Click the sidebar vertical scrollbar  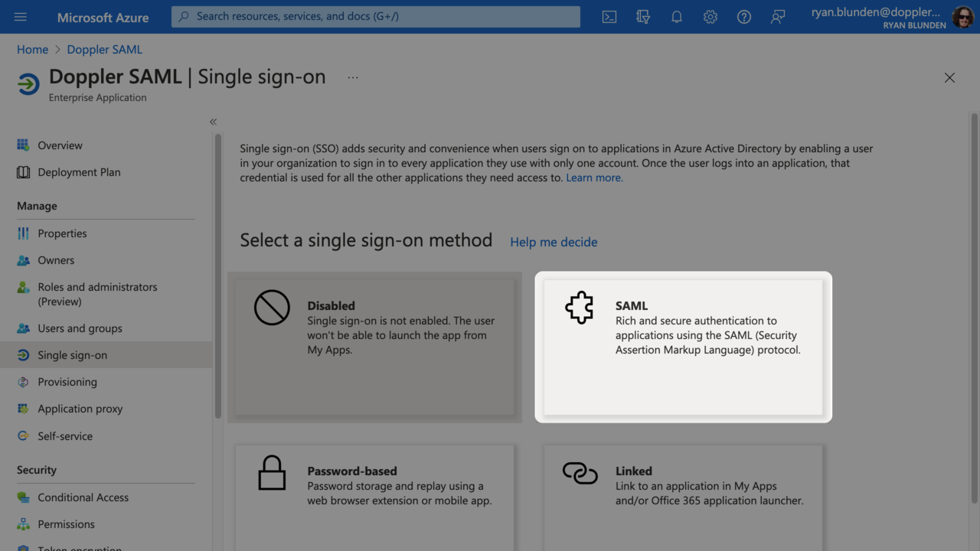[x=218, y=275]
